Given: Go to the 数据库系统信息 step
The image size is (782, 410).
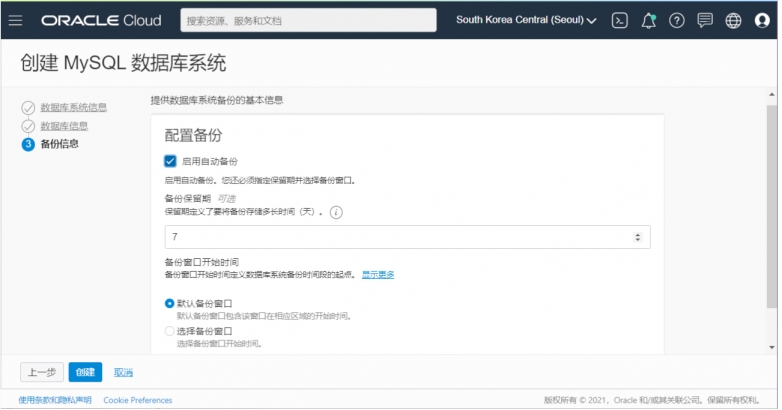Looking at the screenshot, I should 73,108.
